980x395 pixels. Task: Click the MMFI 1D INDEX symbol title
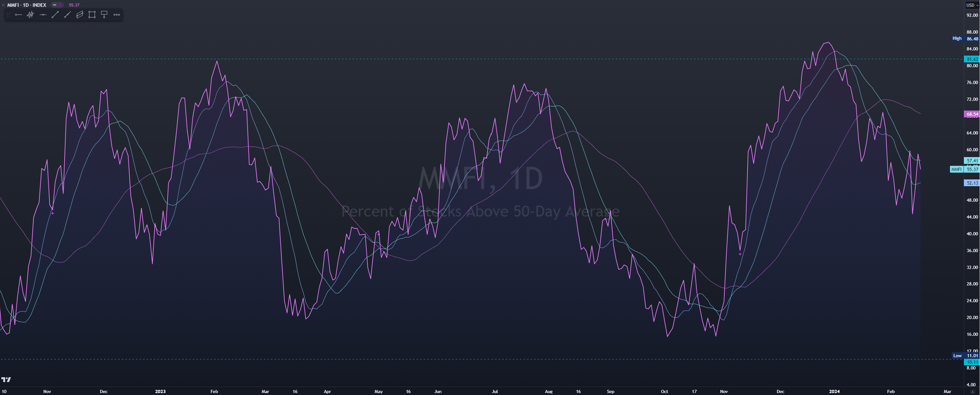click(x=26, y=5)
